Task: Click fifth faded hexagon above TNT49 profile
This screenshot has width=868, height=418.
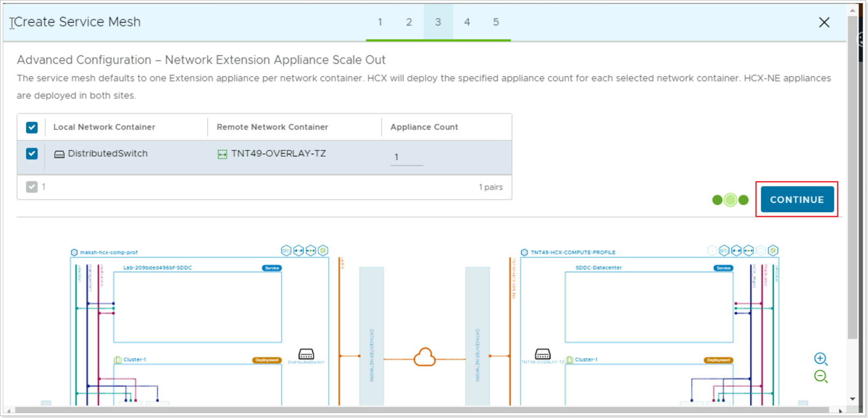Action: [761, 250]
